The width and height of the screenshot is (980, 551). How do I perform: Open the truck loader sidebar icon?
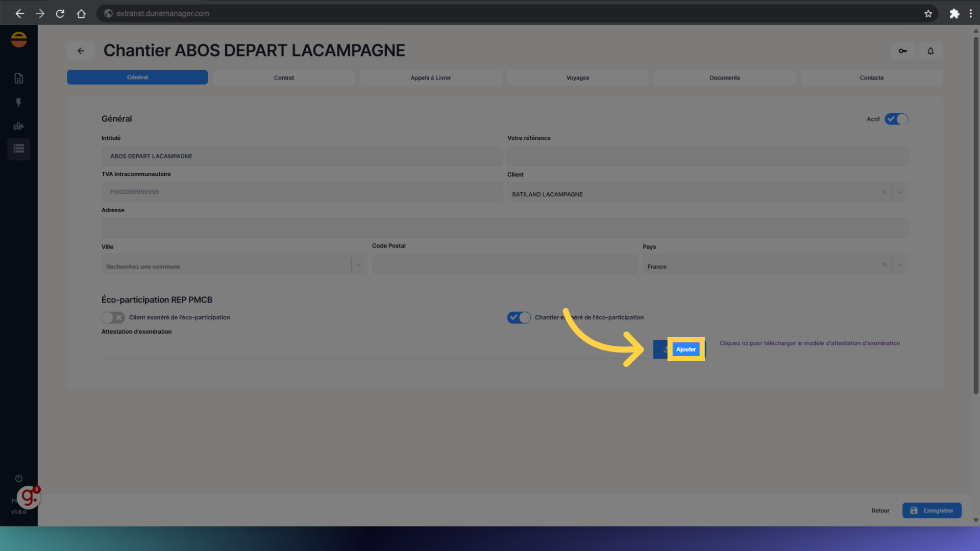(x=19, y=126)
